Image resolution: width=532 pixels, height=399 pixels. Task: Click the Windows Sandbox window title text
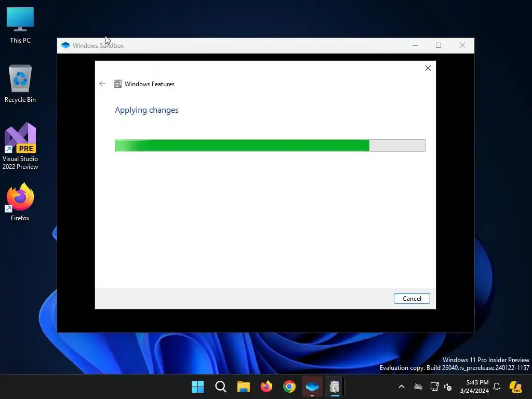coord(98,46)
